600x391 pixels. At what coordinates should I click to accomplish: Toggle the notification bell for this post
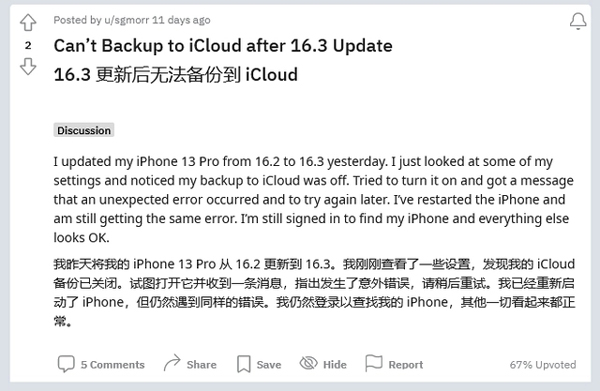click(x=578, y=21)
